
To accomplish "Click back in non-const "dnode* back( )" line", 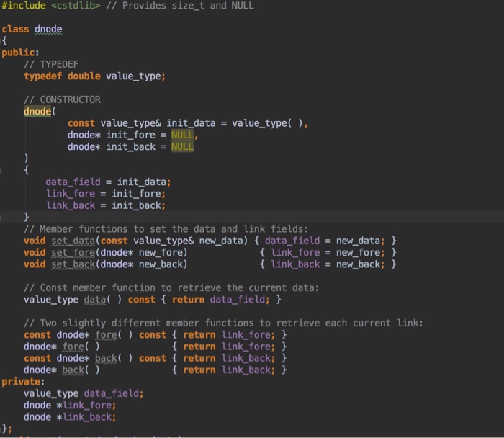I will click(73, 370).
